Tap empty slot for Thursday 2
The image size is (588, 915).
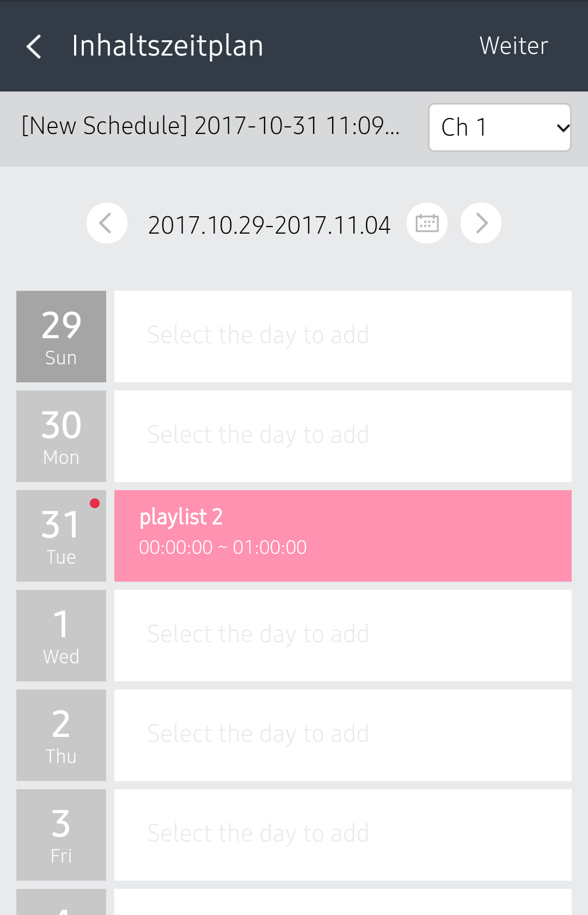(343, 735)
